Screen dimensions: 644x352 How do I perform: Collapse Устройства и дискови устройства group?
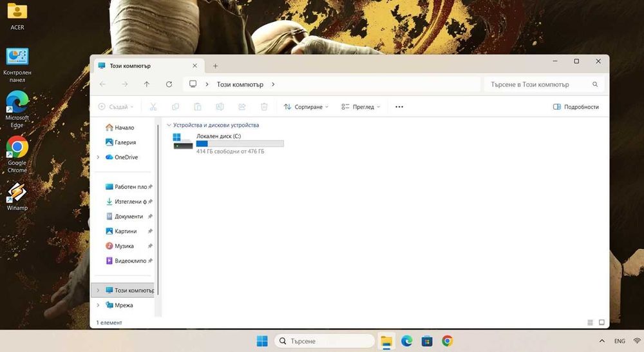[x=169, y=125]
